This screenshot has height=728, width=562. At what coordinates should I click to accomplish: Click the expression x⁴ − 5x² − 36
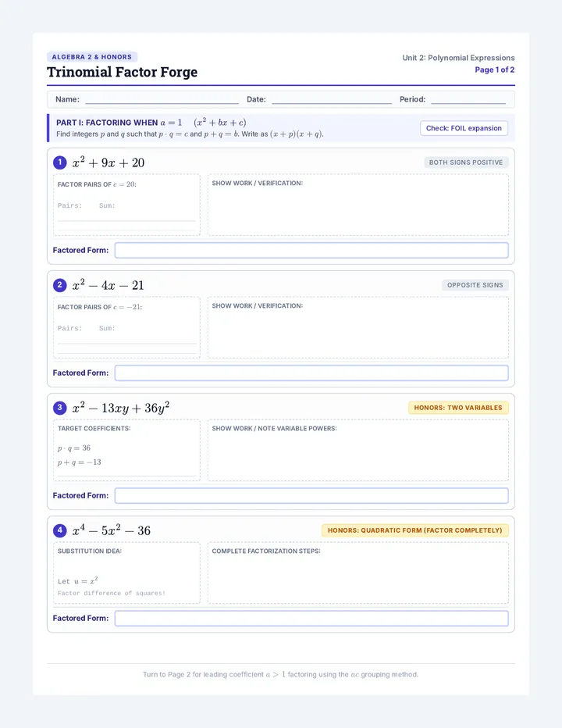coord(112,530)
